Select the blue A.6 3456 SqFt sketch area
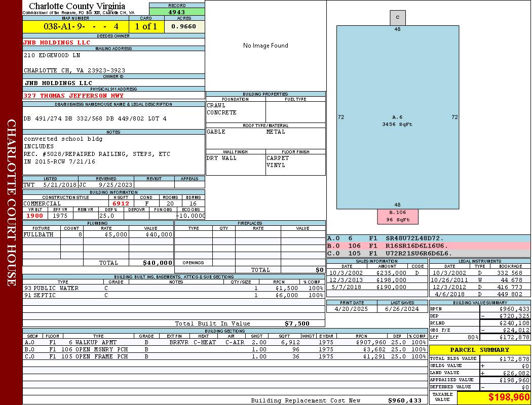This screenshot has width=532, height=405. 398,117
